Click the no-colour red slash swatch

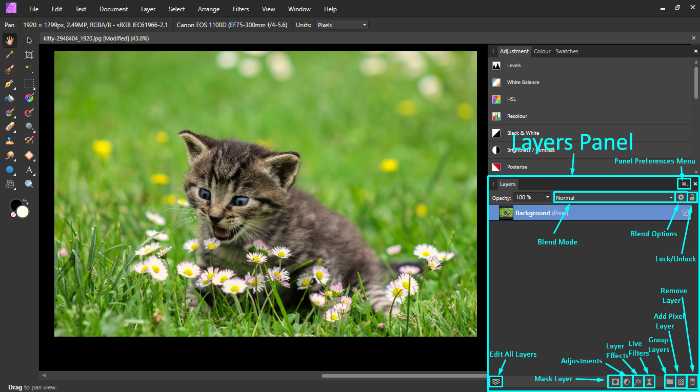coord(13,215)
